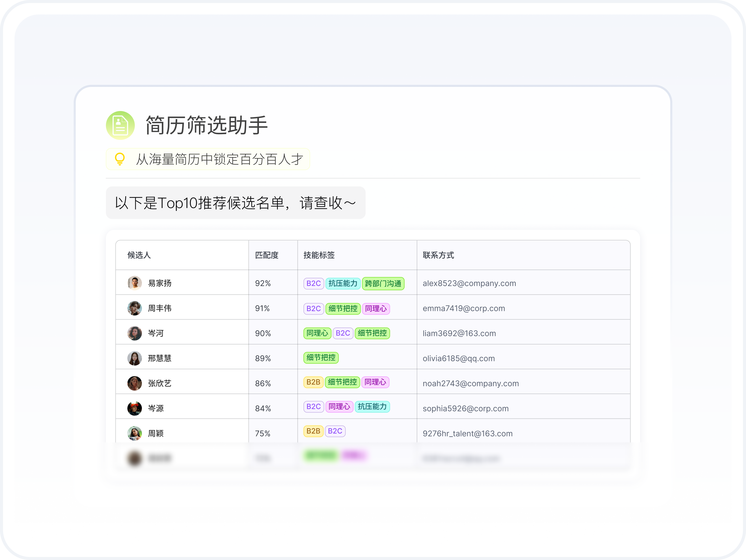746x560 pixels.
Task: Select candidate name 邢慧慧
Action: [x=160, y=358]
